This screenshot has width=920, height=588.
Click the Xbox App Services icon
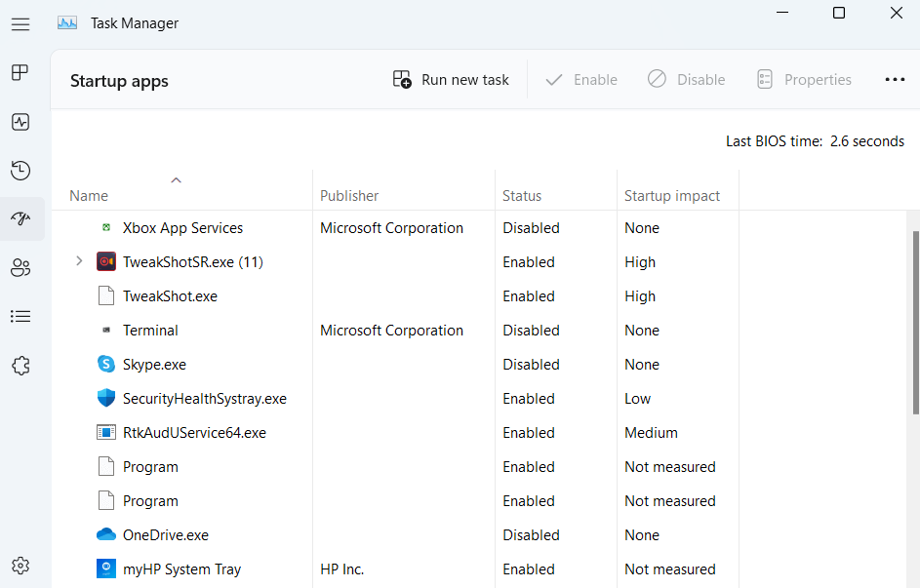click(106, 227)
